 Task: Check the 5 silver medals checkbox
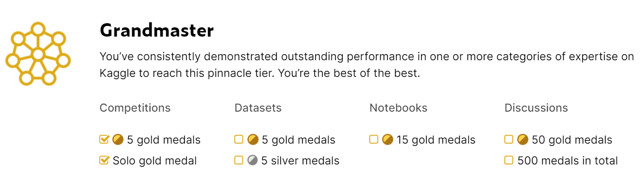pos(239,161)
